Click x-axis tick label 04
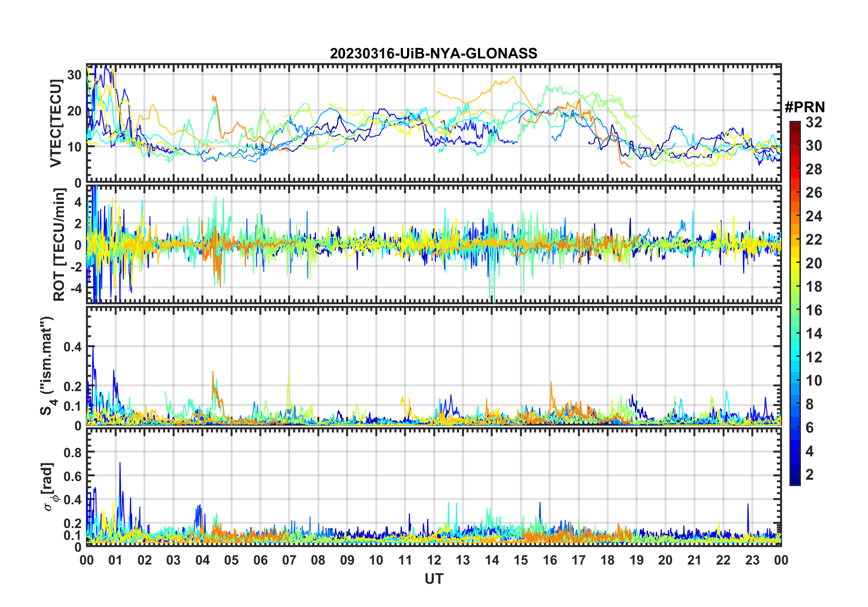The height and width of the screenshot is (607, 868). point(203,560)
